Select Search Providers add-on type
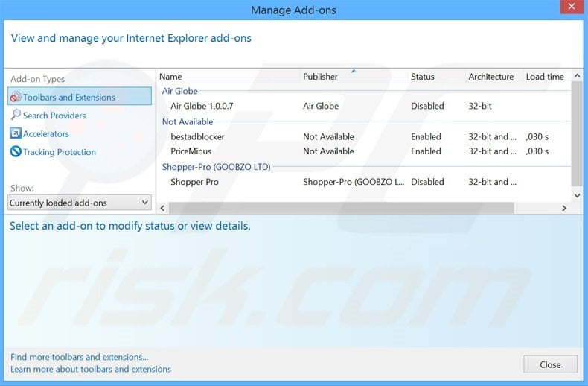The height and width of the screenshot is (386, 588). pos(54,116)
